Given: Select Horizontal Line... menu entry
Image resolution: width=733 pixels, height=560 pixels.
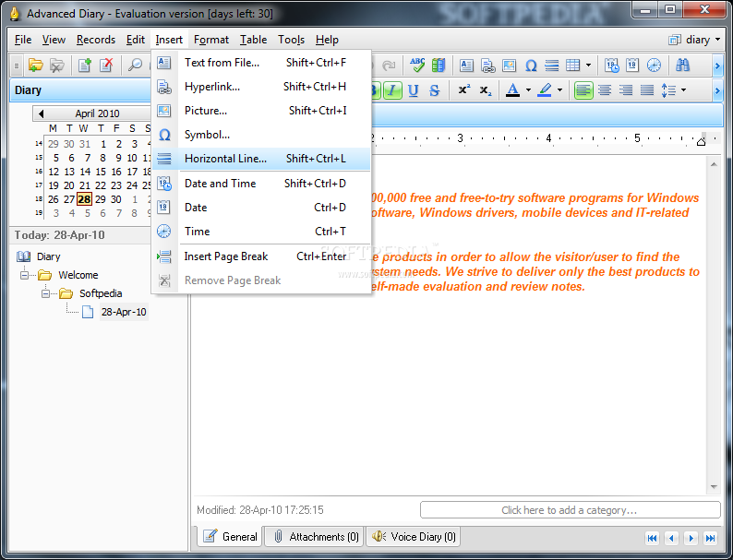Looking at the screenshot, I should (261, 159).
